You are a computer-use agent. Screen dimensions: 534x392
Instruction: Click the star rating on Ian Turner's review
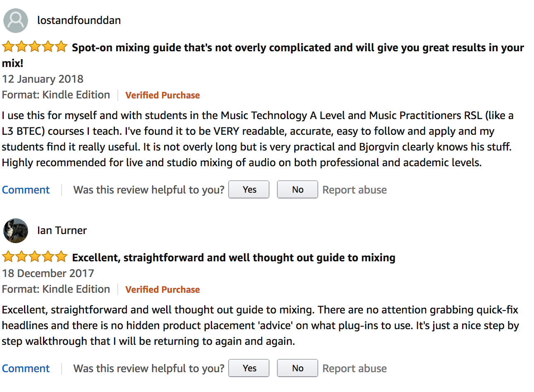pos(34,257)
